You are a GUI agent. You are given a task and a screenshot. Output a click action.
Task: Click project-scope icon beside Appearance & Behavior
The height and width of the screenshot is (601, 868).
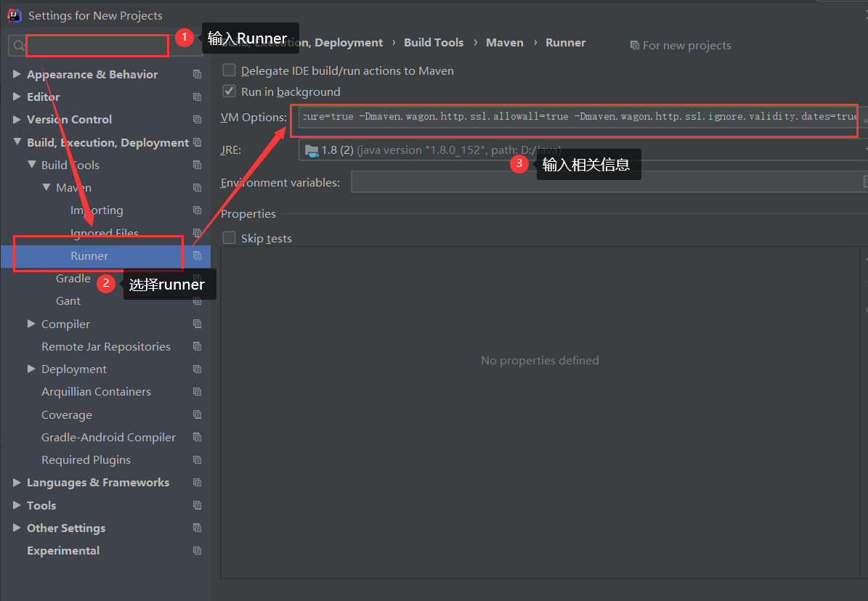(197, 74)
